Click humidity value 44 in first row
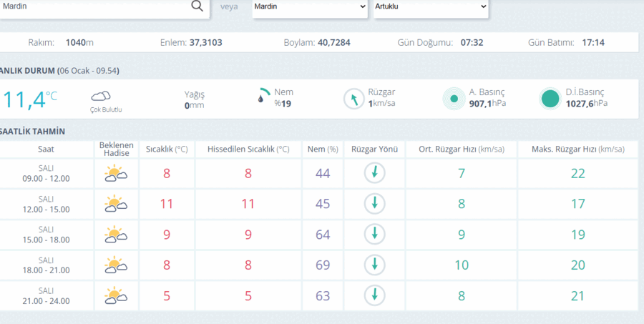The image size is (644, 324). coord(323,173)
